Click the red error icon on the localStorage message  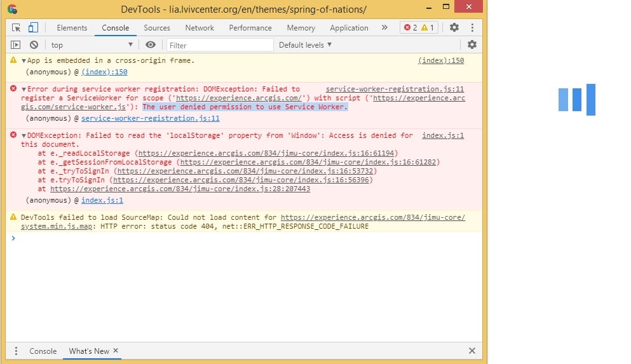coord(13,135)
